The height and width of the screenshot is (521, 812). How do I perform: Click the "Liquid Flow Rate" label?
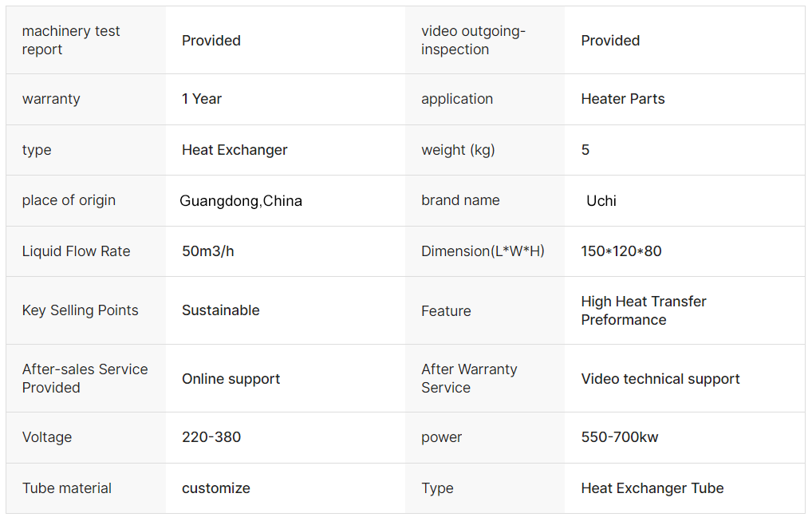76,251
